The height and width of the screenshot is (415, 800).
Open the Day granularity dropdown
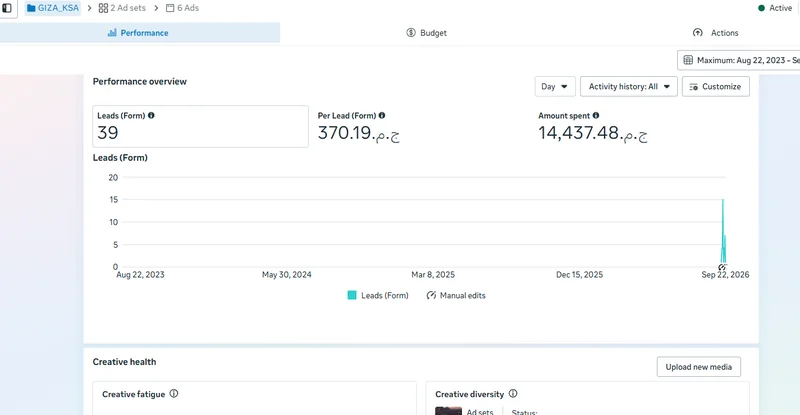click(x=555, y=86)
